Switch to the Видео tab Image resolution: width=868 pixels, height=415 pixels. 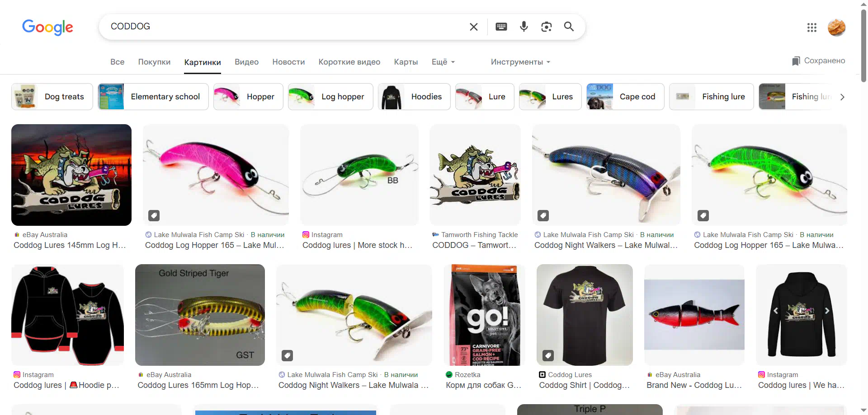pos(246,62)
